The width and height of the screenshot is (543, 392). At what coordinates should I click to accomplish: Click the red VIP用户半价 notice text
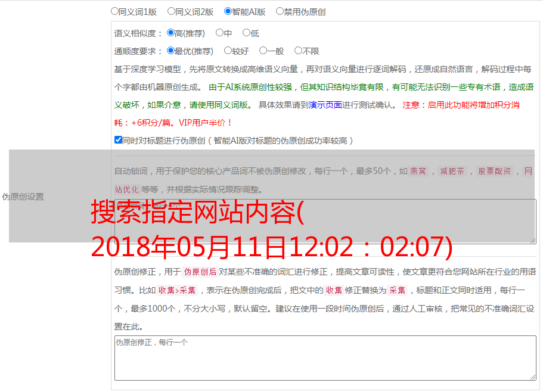pyautogui.click(x=206, y=123)
